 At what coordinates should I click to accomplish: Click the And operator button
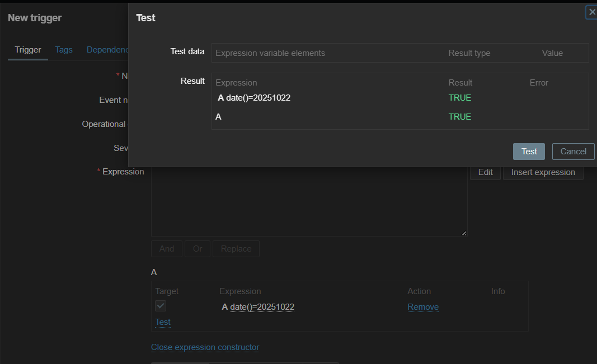(x=167, y=249)
